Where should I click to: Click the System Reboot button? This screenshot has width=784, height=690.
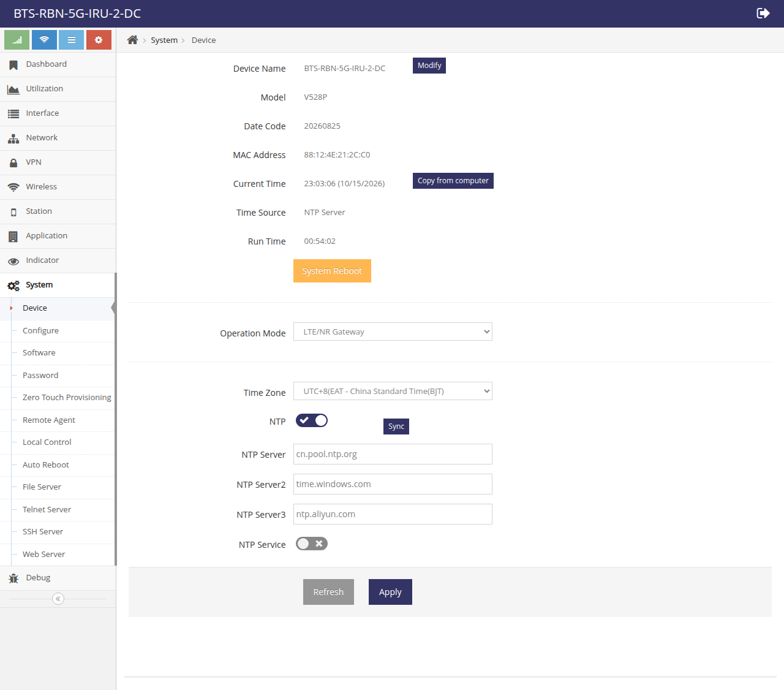click(x=332, y=271)
